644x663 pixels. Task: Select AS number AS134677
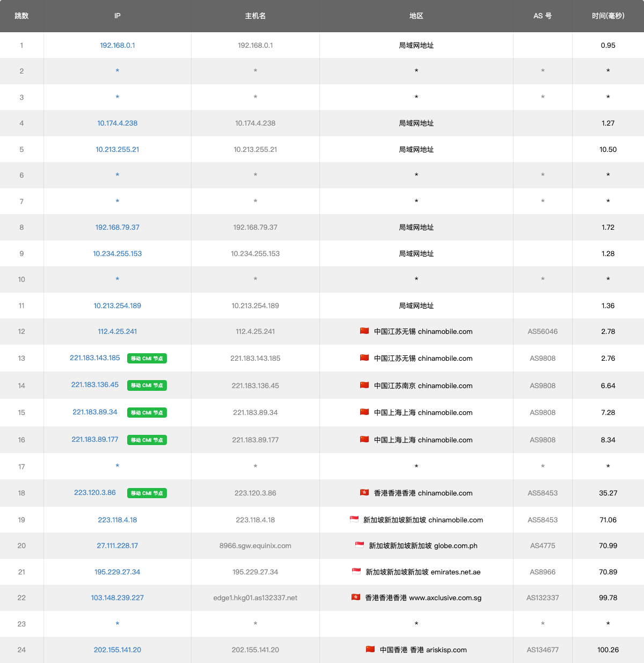[x=543, y=650]
